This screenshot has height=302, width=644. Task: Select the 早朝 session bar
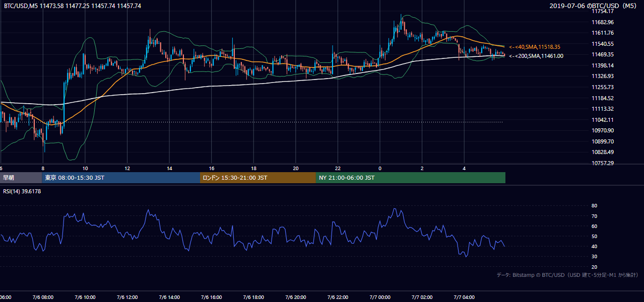[21, 178]
